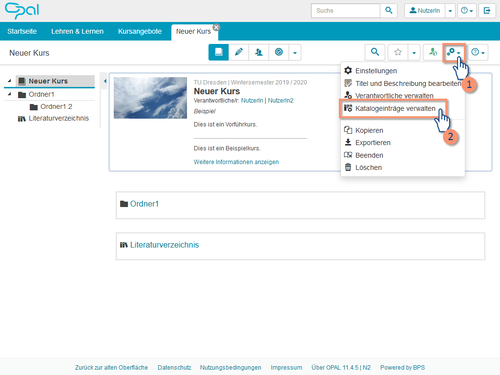This screenshot has height=375, width=500.
Task: Select the Neuer Kurs tab
Action: point(193,31)
